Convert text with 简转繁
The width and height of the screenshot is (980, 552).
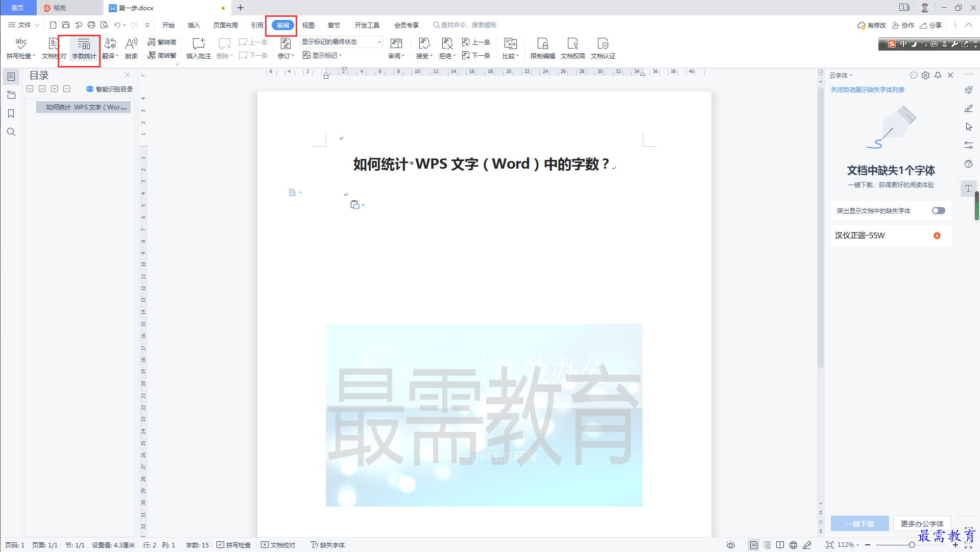162,55
